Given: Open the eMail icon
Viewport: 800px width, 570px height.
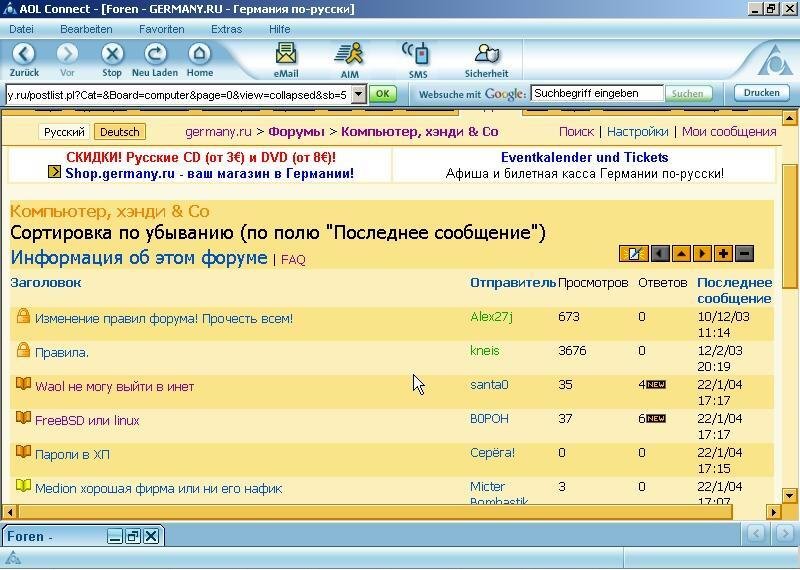Looking at the screenshot, I should 286,54.
